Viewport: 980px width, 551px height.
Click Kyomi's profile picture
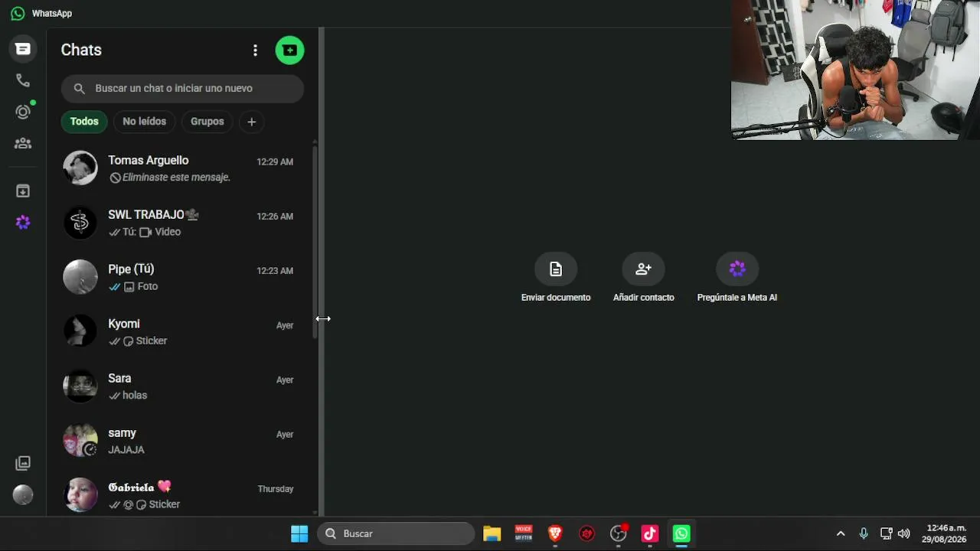(80, 331)
